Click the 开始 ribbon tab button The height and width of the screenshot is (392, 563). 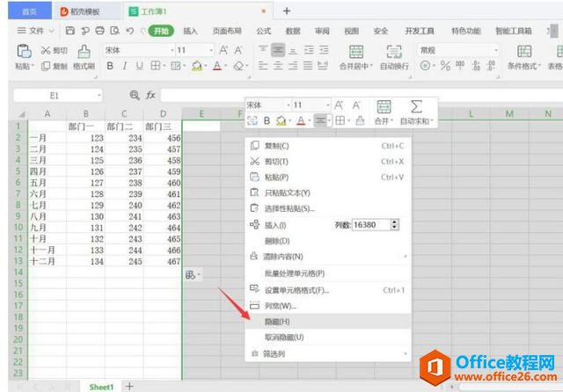[160, 30]
